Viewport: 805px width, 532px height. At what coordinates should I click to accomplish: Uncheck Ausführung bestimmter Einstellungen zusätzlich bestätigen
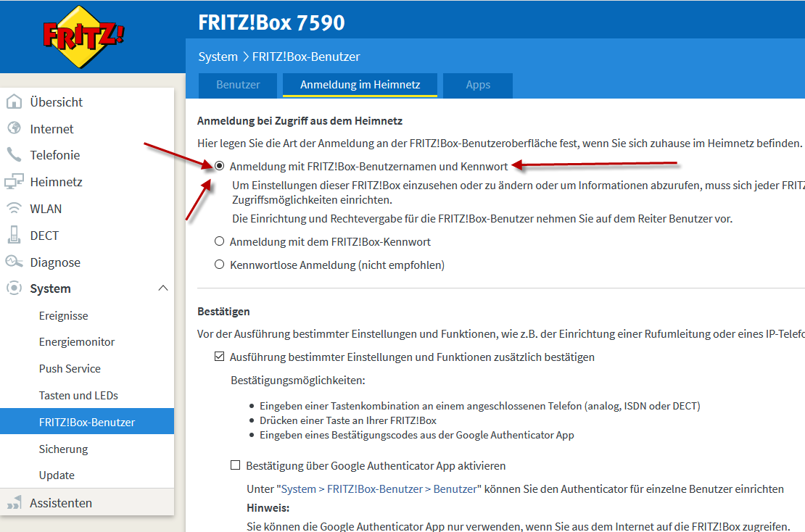219,357
